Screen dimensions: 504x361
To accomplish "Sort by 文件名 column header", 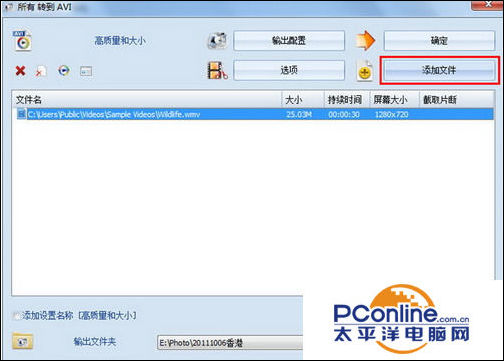I will pyautogui.click(x=148, y=99).
